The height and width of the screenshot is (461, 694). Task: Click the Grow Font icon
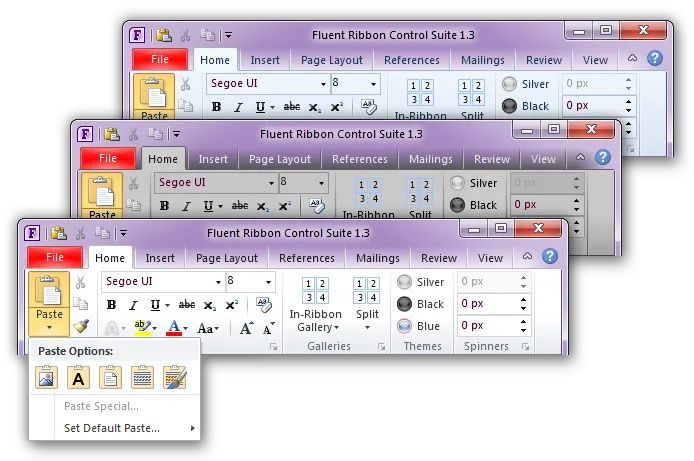247,328
